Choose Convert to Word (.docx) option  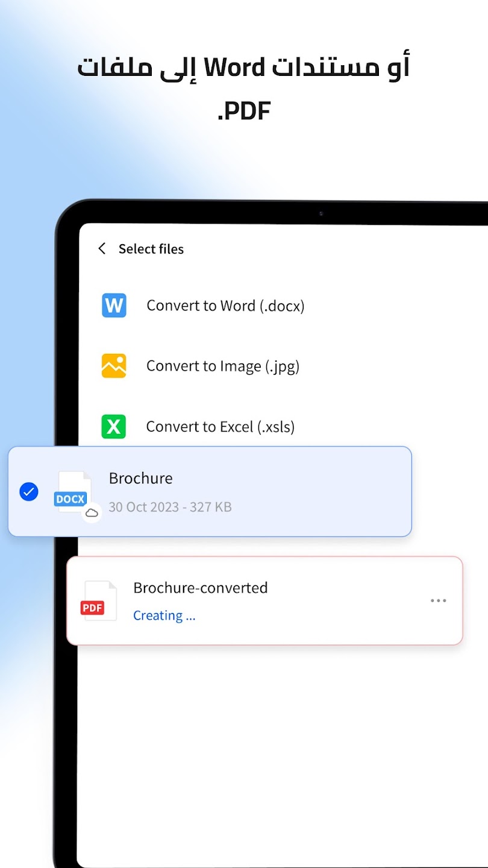click(225, 306)
